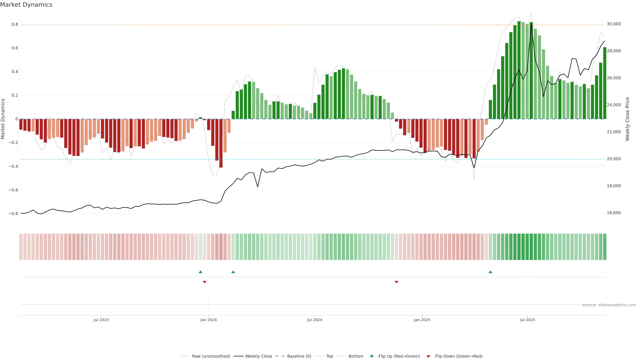
Task: Click the 30,000 right axis label
Action: (614, 24)
